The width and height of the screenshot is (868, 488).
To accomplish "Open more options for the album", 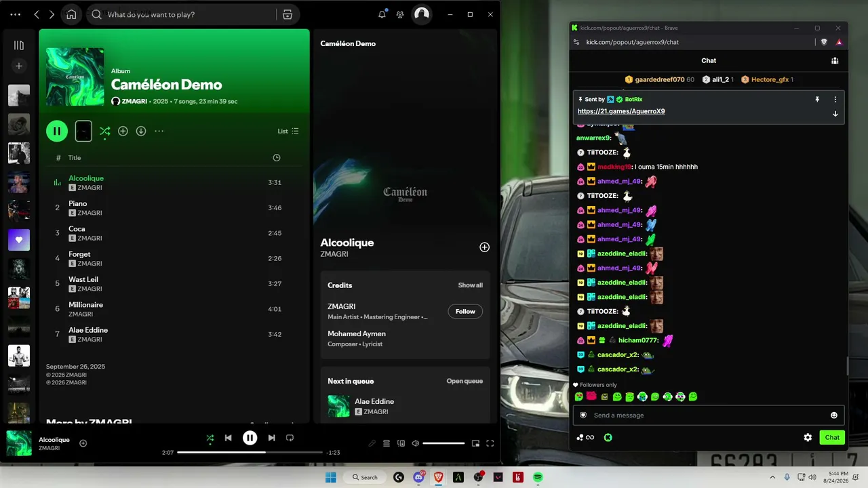I will coord(159,131).
